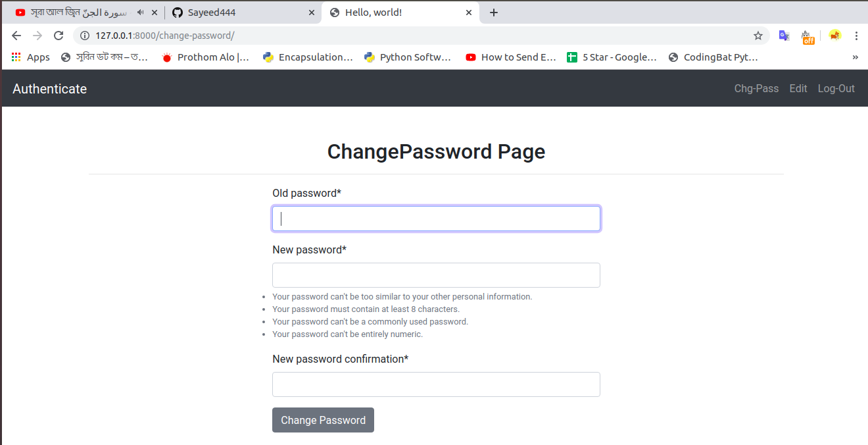Reload the page with the refresh icon
The height and width of the screenshot is (445, 868).
pyautogui.click(x=59, y=36)
